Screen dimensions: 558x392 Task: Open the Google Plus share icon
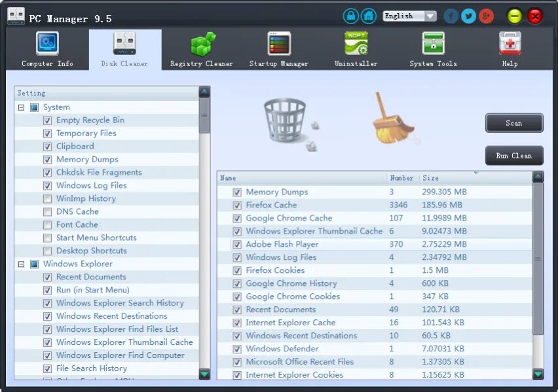pos(487,16)
